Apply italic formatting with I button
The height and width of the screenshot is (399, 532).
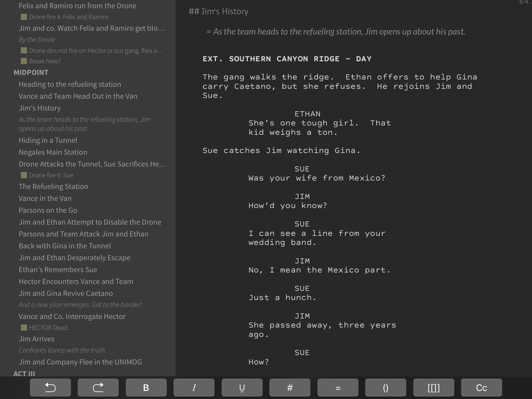194,388
